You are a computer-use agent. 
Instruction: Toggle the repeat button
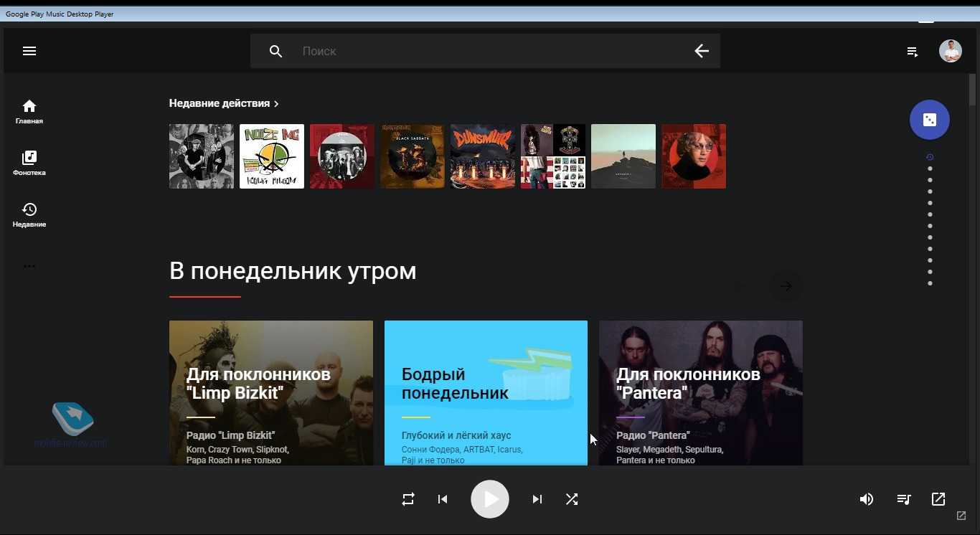point(408,499)
